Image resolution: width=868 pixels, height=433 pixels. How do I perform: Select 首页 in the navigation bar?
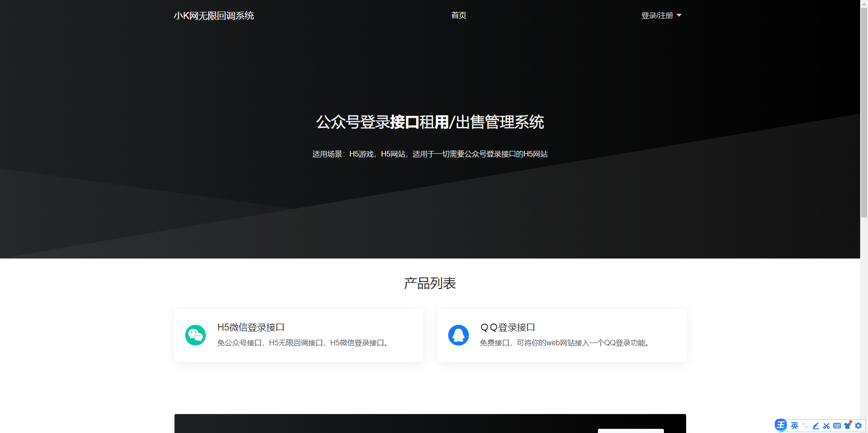[458, 15]
